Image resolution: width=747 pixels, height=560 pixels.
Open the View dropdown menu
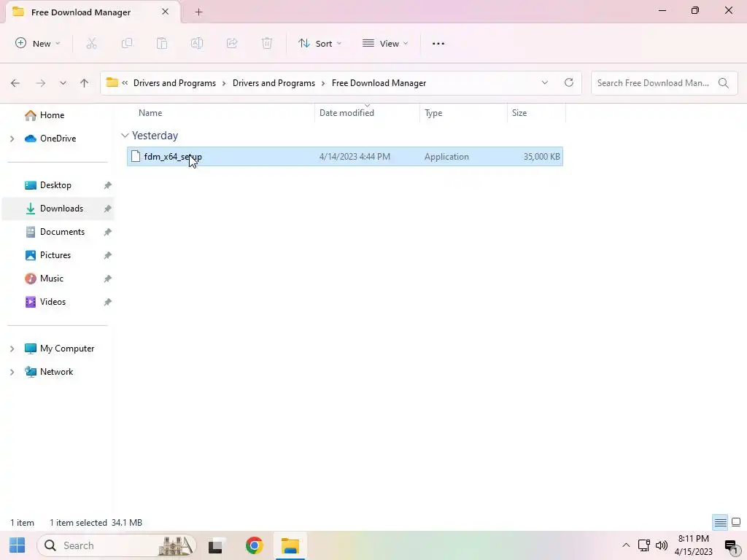pyautogui.click(x=385, y=43)
